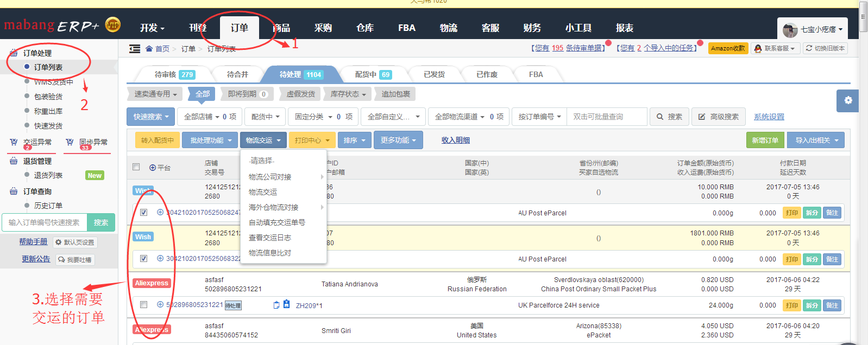Viewport: 868px width, 345px height.
Task: Click the gold VIP badge icon
Action: click(112, 25)
